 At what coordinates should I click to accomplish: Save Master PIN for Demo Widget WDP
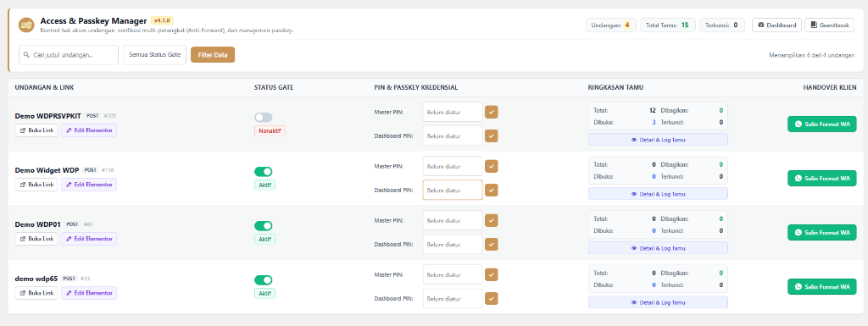pyautogui.click(x=492, y=166)
